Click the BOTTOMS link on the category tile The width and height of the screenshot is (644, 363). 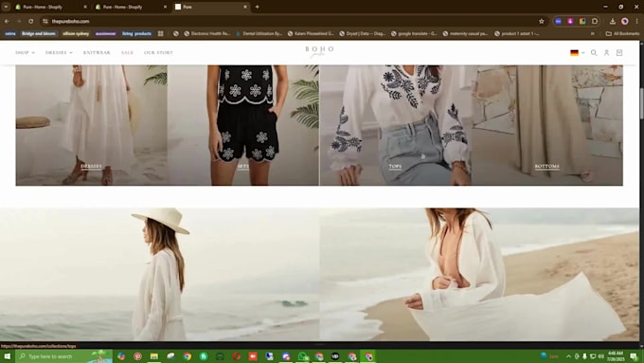(546, 167)
